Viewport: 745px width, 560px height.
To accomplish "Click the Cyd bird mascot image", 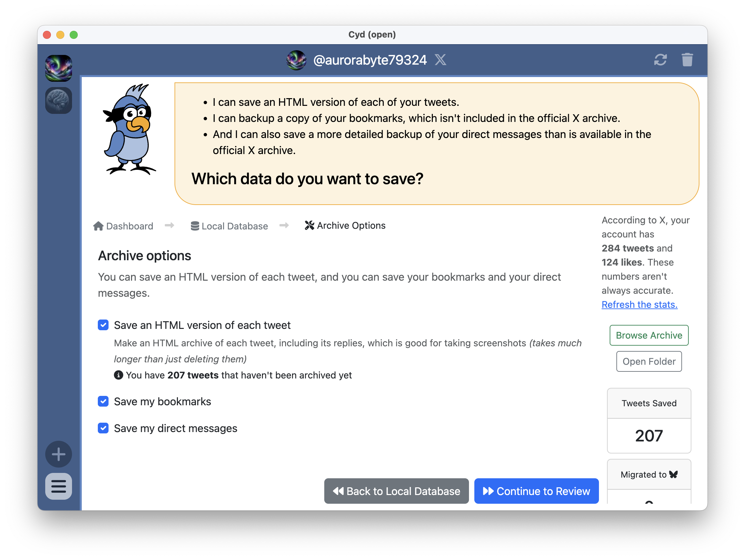I will click(x=130, y=130).
